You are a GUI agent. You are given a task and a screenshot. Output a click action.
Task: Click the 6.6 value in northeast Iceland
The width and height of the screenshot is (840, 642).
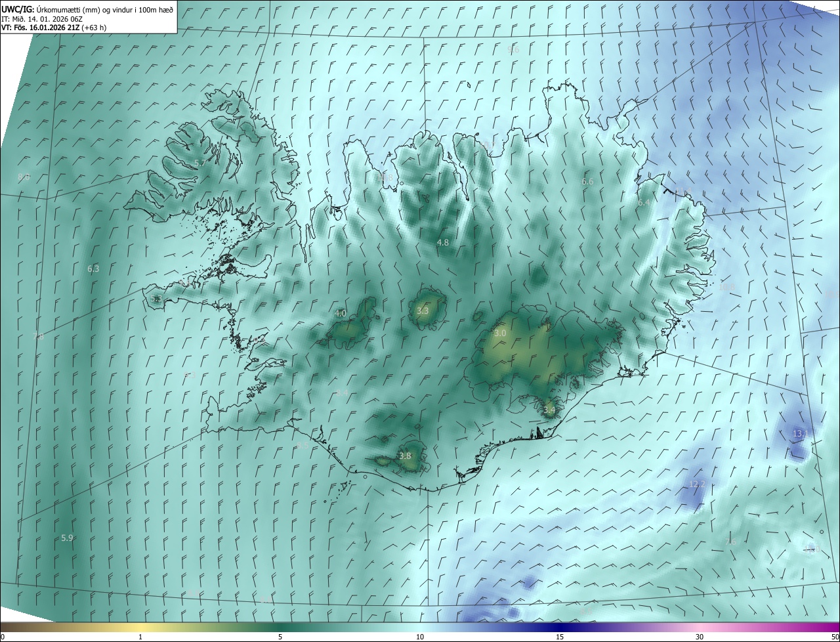click(x=587, y=181)
